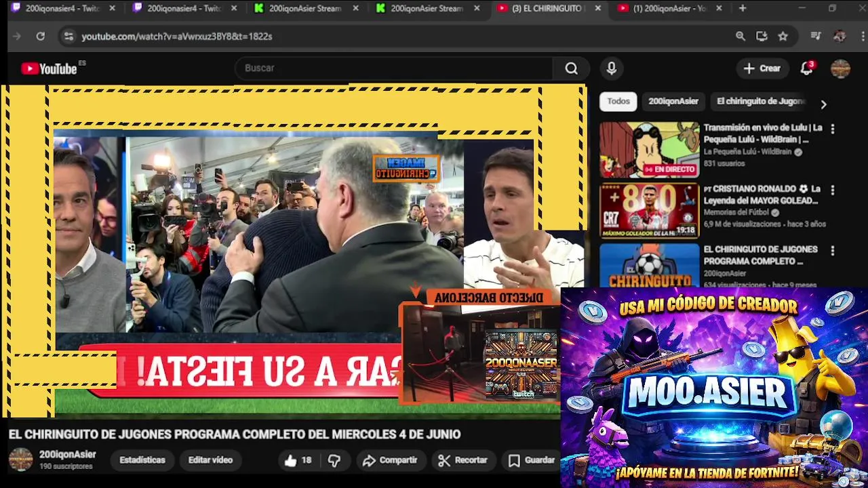The image size is (868, 488).
Task: Click 'La Pequeña Lulú - WildBrain' channel name
Action: click(747, 152)
